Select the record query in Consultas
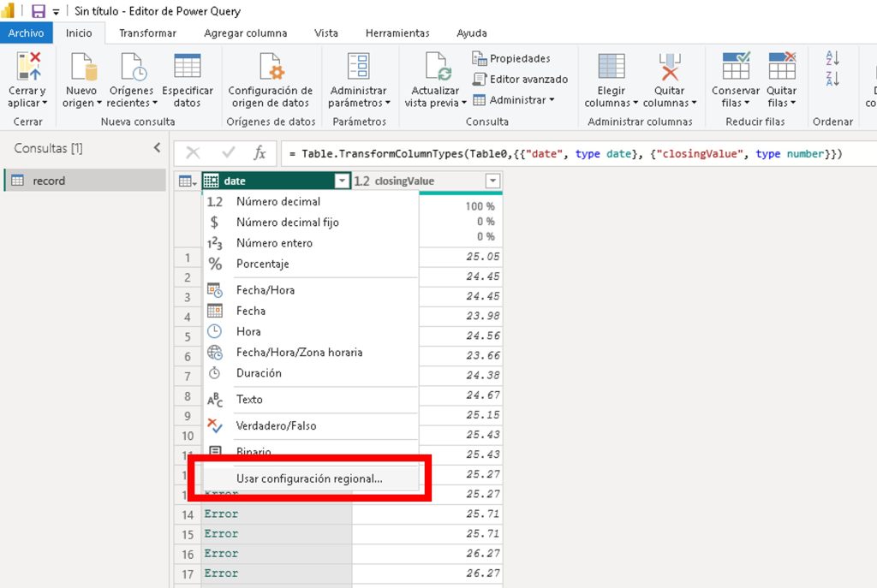The width and height of the screenshot is (877, 588). 49,181
